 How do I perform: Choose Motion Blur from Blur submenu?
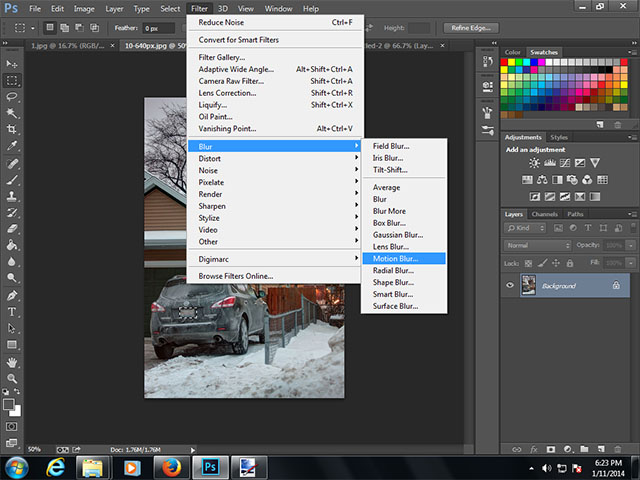click(x=404, y=258)
